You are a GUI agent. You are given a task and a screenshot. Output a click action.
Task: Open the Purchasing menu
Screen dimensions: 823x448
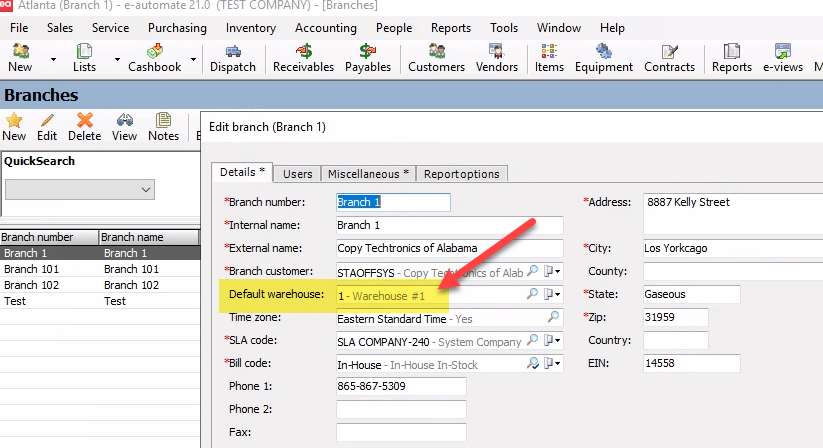(x=177, y=28)
